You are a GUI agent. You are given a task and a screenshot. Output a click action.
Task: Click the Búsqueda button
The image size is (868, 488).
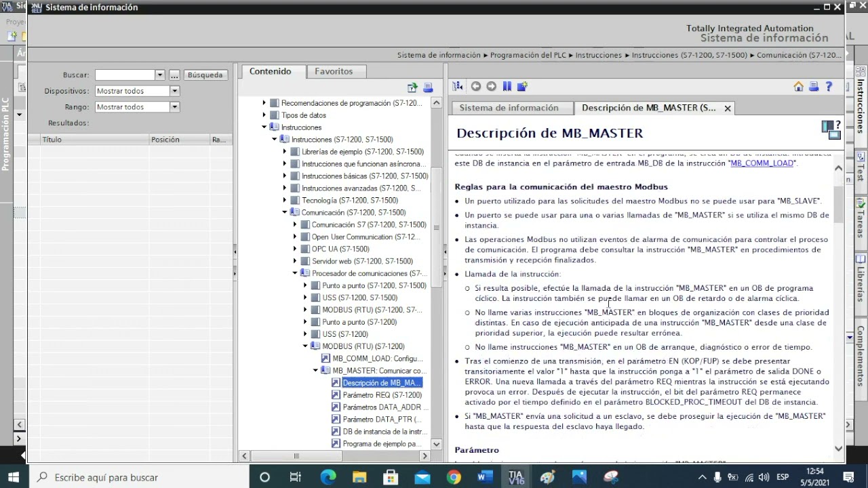[x=205, y=75]
